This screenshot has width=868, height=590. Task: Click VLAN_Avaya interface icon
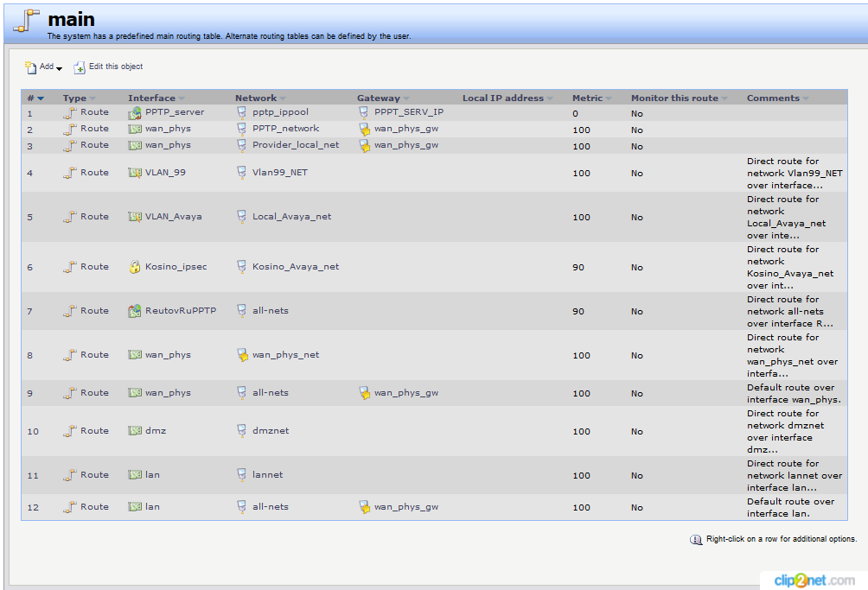(x=135, y=217)
